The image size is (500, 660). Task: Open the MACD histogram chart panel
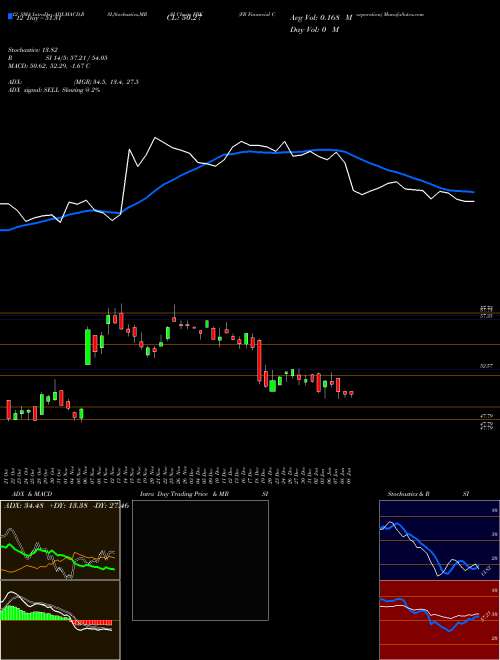[60, 620]
